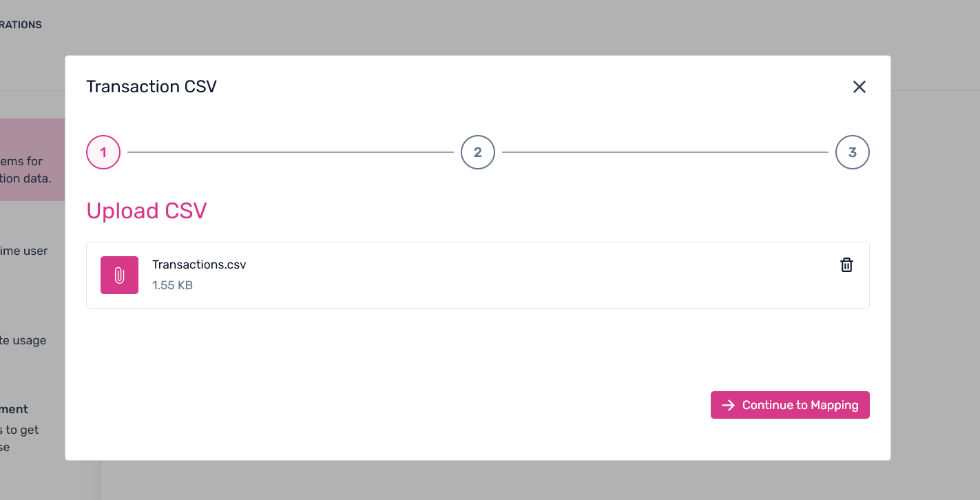Delete Transactions.csv with the trash icon
The width and height of the screenshot is (980, 500).
pyautogui.click(x=846, y=265)
